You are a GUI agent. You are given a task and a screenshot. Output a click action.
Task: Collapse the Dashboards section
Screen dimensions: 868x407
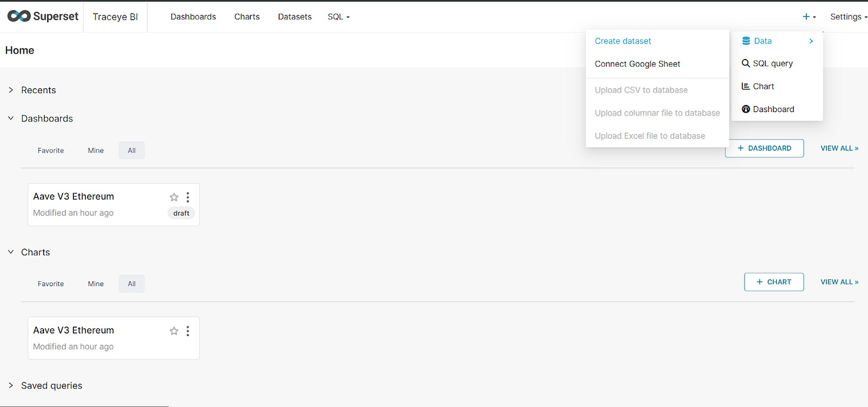click(11, 119)
